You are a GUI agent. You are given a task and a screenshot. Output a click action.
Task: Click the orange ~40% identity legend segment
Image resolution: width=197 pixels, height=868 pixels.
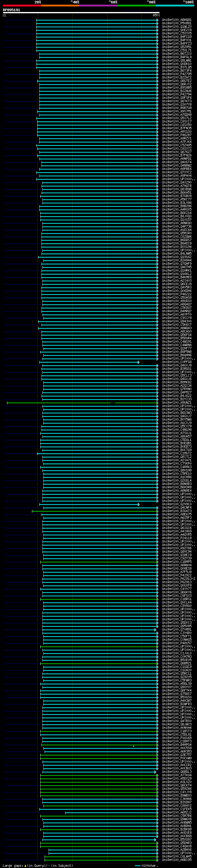coord(60,6)
